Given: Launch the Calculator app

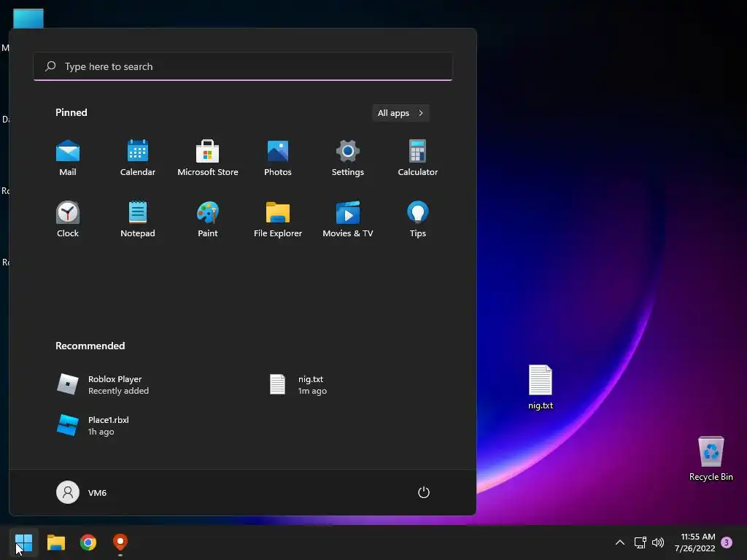Looking at the screenshot, I should (418, 158).
